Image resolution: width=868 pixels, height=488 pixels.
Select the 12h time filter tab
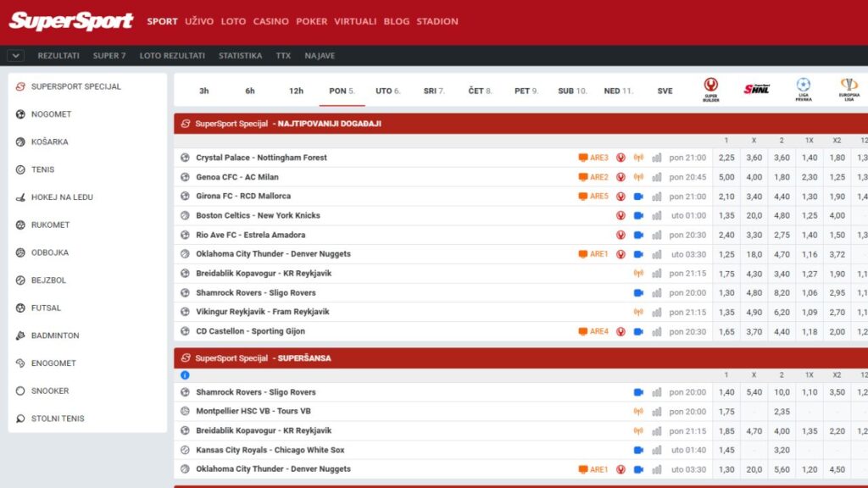296,91
